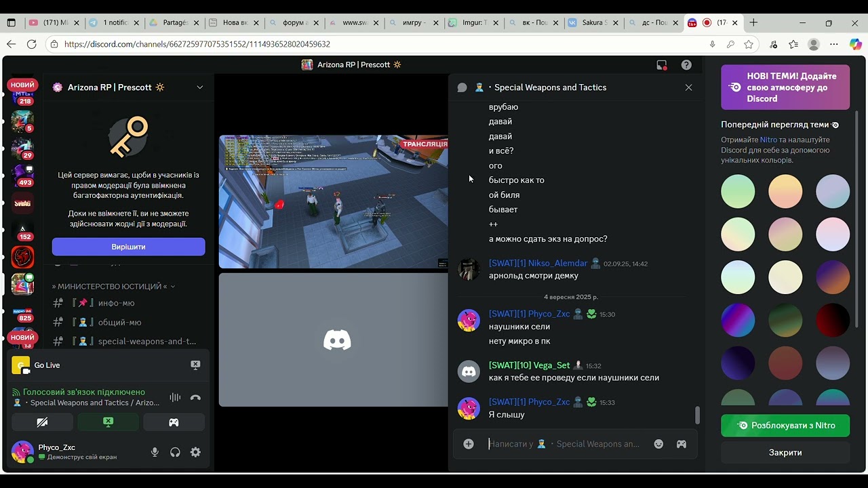Open Discord inbox icon
868x488 pixels.
pyautogui.click(x=662, y=65)
